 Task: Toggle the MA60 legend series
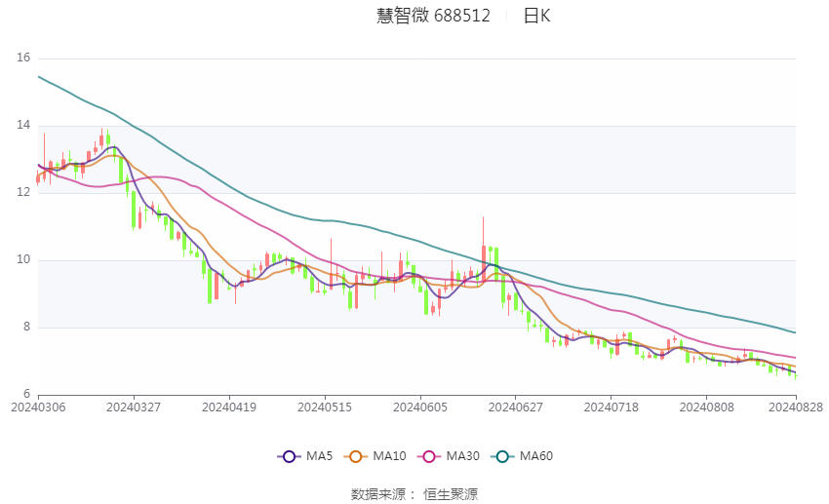click(522, 456)
